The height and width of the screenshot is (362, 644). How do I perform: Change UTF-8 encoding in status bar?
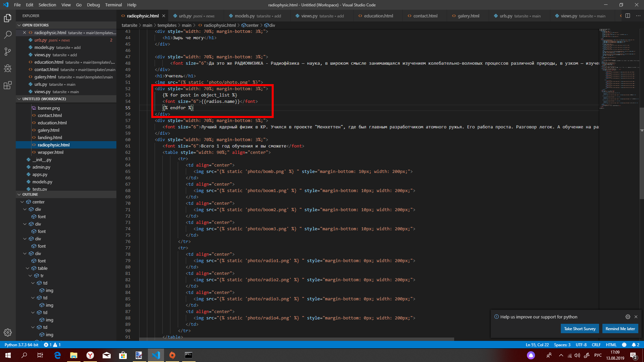coord(581,345)
